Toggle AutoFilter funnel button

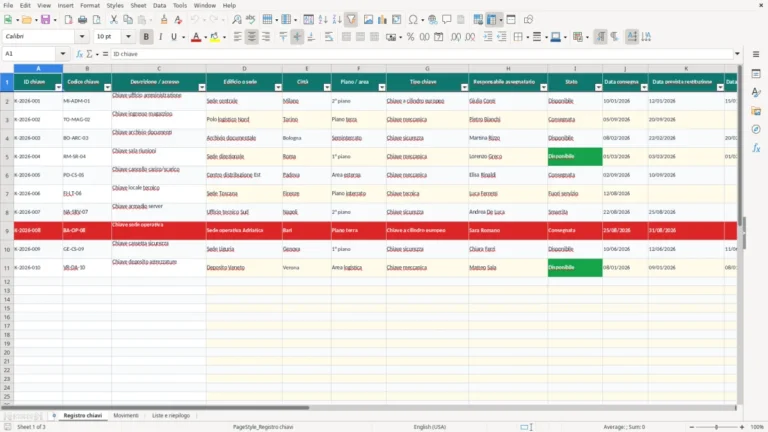coord(351,20)
